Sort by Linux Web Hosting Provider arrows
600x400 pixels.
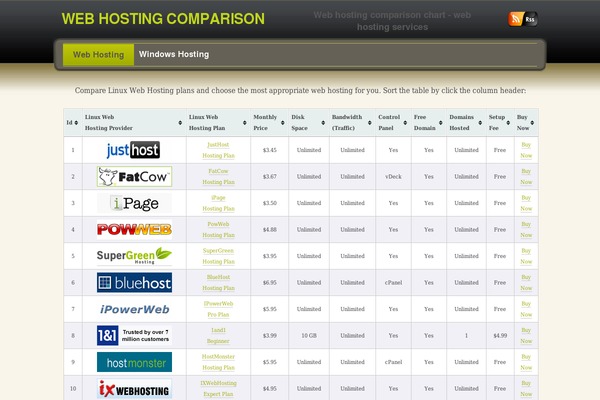180,122
